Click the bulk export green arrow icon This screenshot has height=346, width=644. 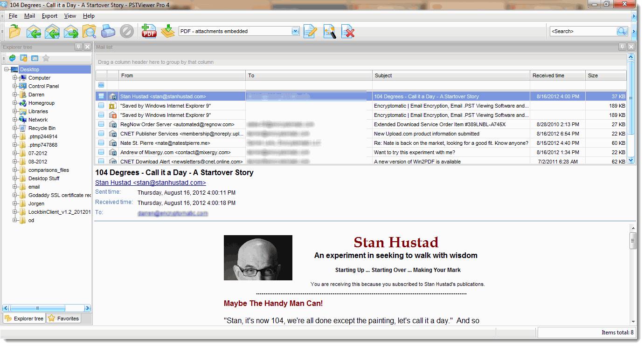(167, 31)
